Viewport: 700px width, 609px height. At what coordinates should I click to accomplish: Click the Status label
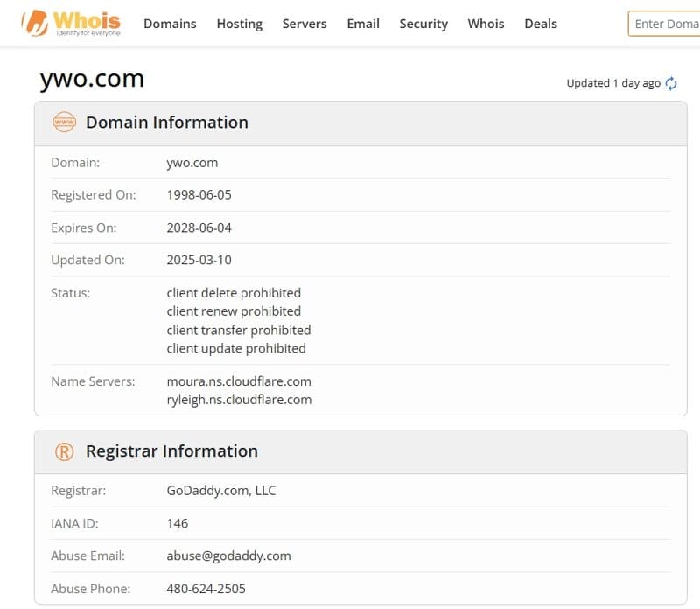71,293
